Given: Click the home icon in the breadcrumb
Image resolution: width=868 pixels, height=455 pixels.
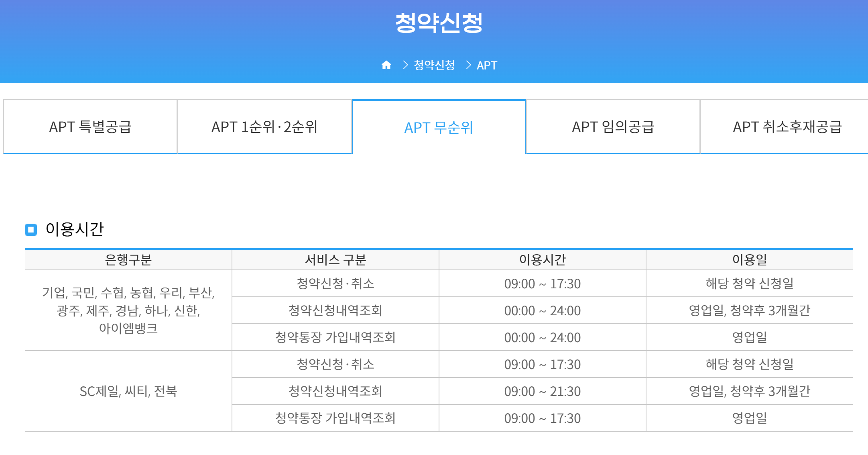Looking at the screenshot, I should [x=386, y=65].
